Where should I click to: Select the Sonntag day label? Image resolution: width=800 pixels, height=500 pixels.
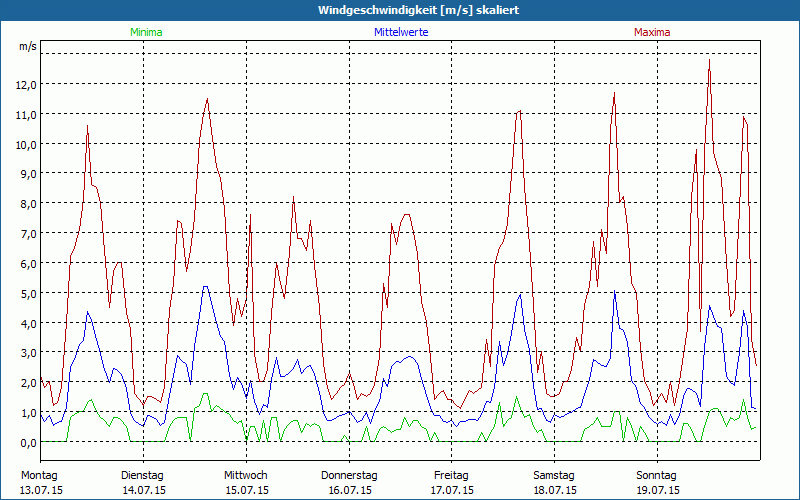tap(657, 475)
